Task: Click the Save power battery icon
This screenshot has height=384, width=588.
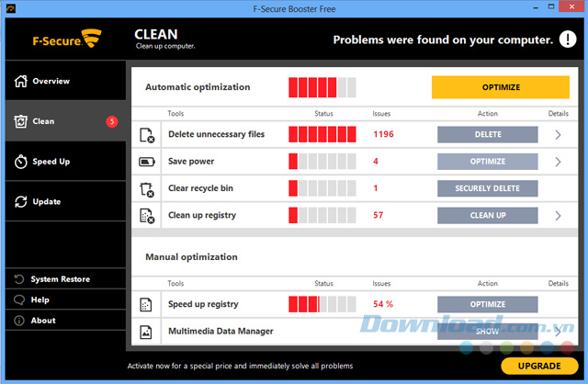Action: pos(147,162)
